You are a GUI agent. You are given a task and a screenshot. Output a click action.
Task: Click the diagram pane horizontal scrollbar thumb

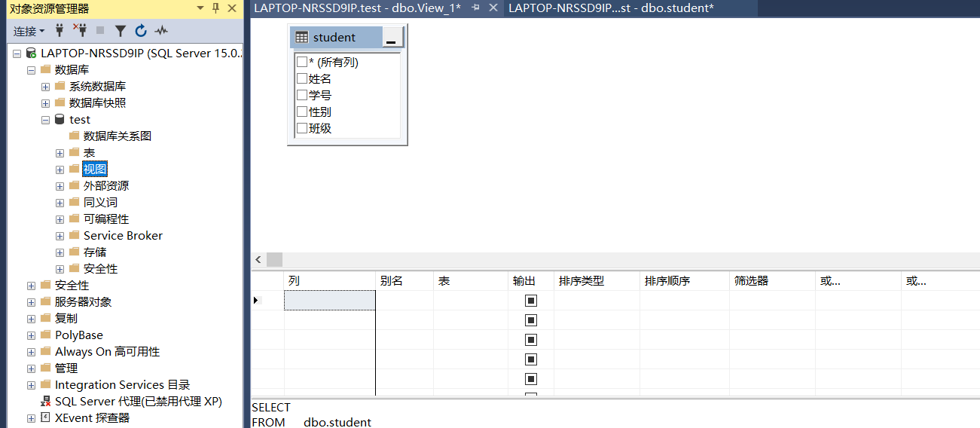[274, 260]
